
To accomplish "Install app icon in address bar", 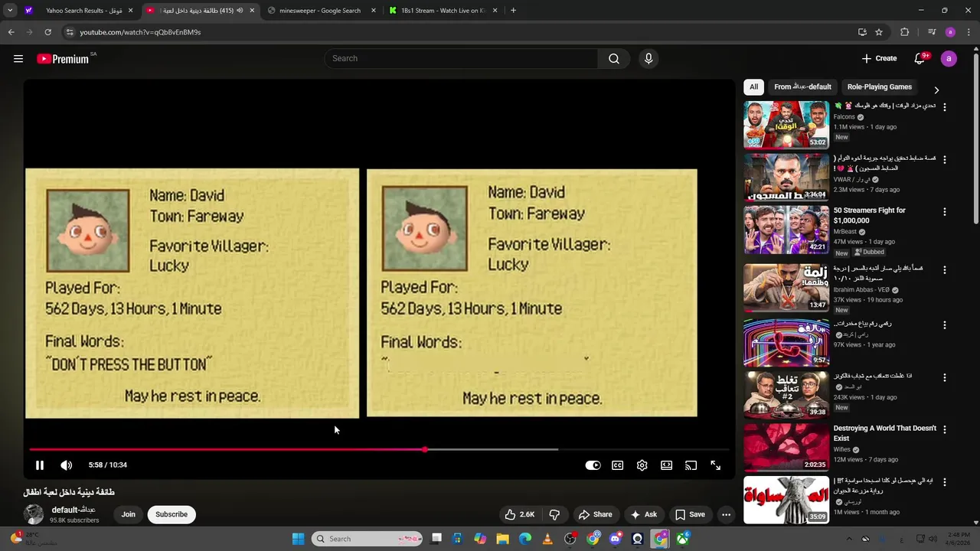I will pyautogui.click(x=862, y=32).
